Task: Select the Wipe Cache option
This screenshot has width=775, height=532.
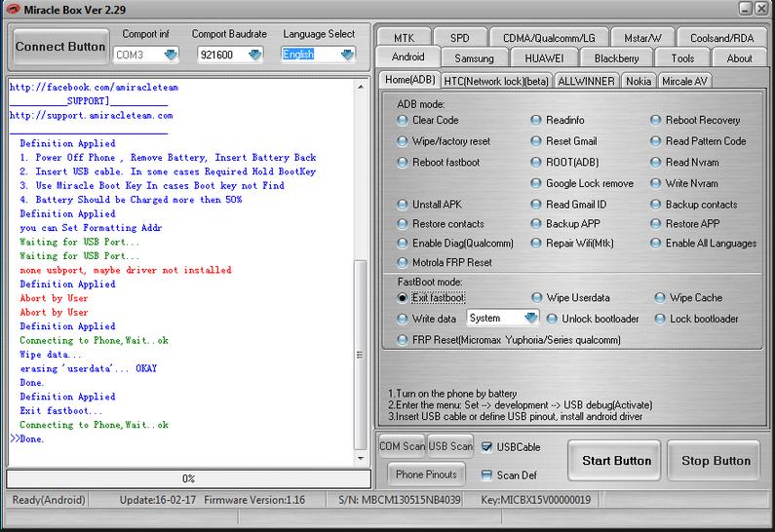Action: (688, 298)
